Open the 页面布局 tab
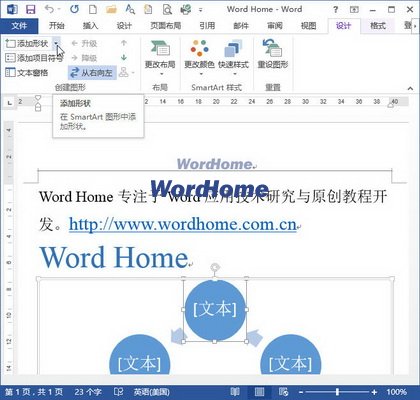The height and width of the screenshot is (400, 420). (166, 26)
